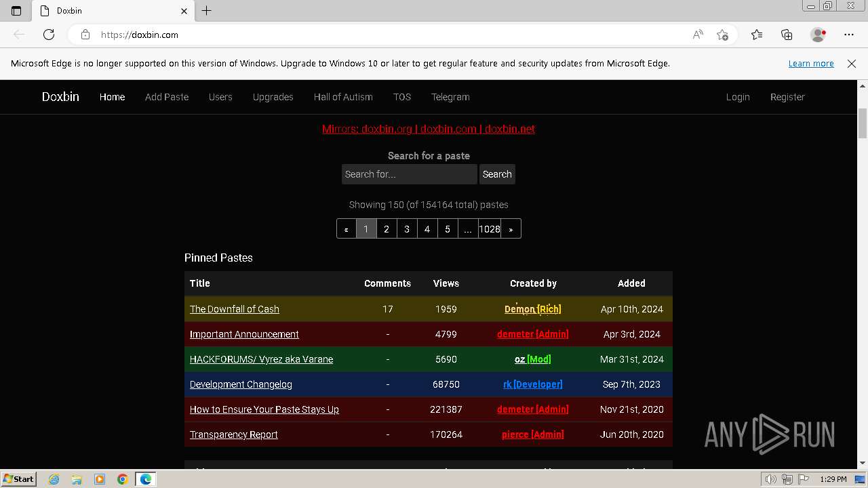Select pagination page 1

point(366,228)
